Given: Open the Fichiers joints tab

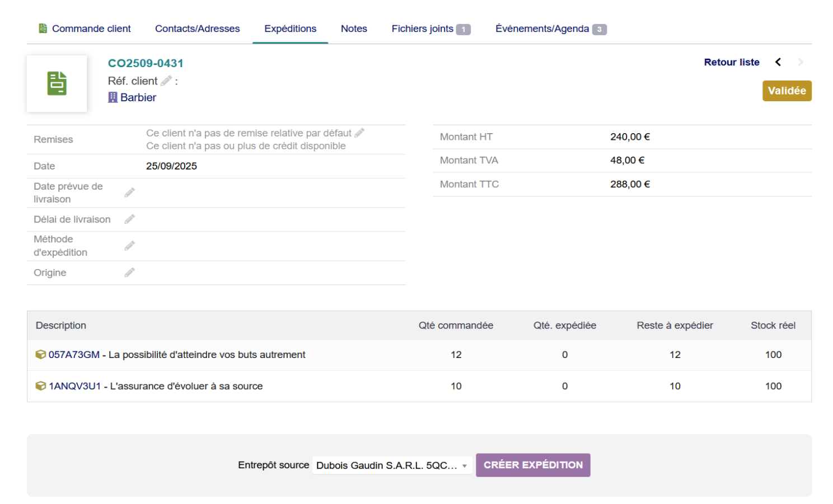Looking at the screenshot, I should (x=430, y=29).
